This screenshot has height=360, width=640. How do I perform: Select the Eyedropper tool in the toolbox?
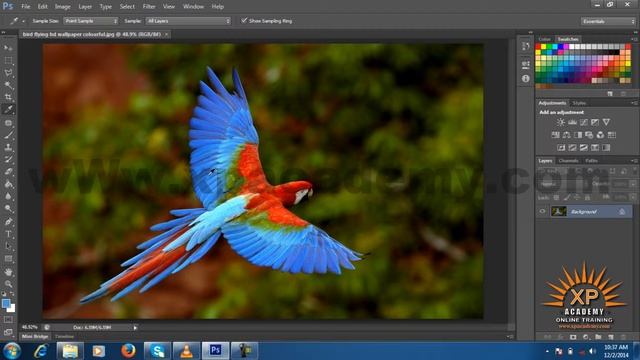pyautogui.click(x=8, y=109)
